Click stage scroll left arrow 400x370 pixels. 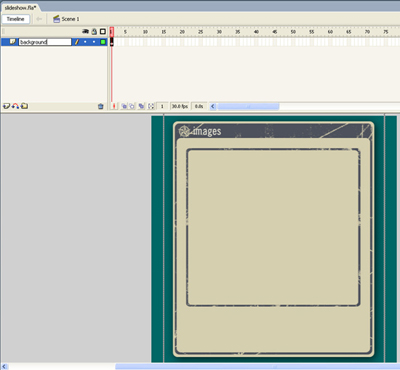pyautogui.click(x=4, y=367)
